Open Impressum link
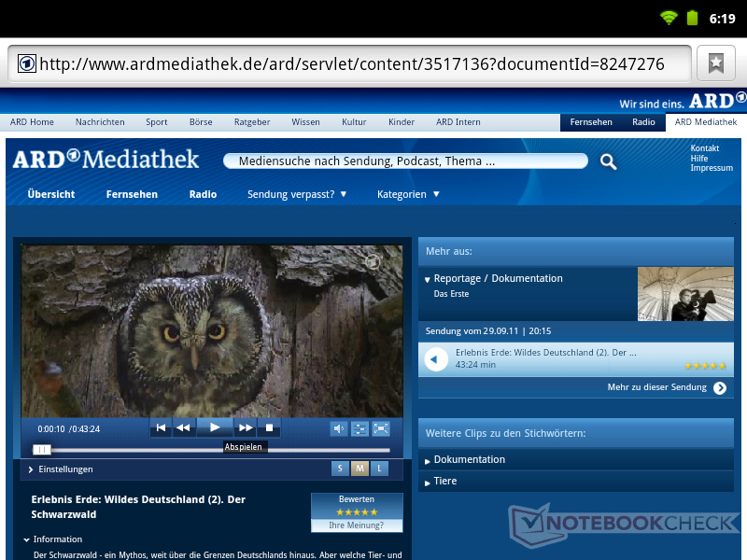Image resolution: width=747 pixels, height=560 pixels. click(x=712, y=168)
